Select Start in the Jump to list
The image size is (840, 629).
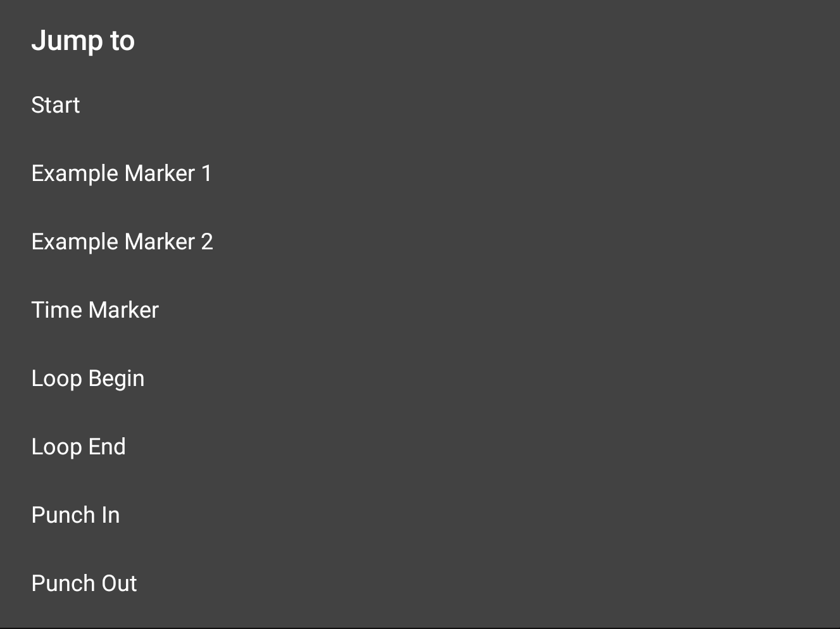pyautogui.click(x=56, y=105)
